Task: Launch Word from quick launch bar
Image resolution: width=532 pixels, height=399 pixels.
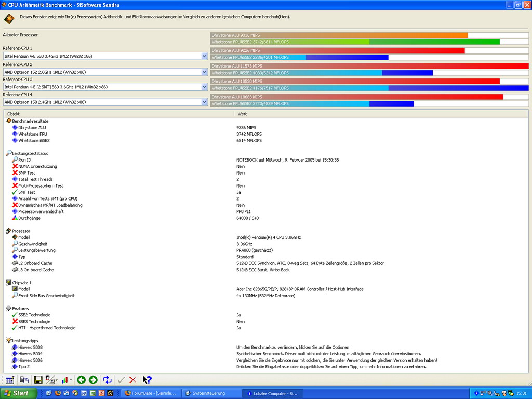Action: pos(84,393)
